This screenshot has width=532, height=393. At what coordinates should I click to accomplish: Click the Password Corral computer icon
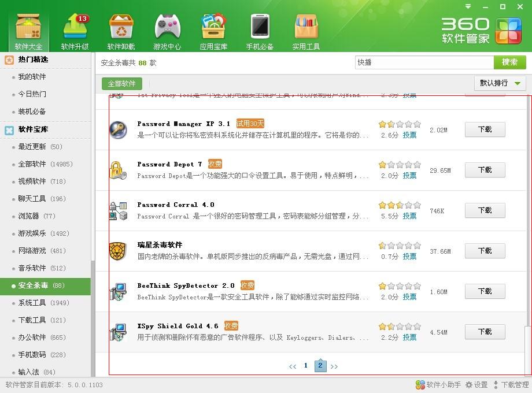coord(118,210)
